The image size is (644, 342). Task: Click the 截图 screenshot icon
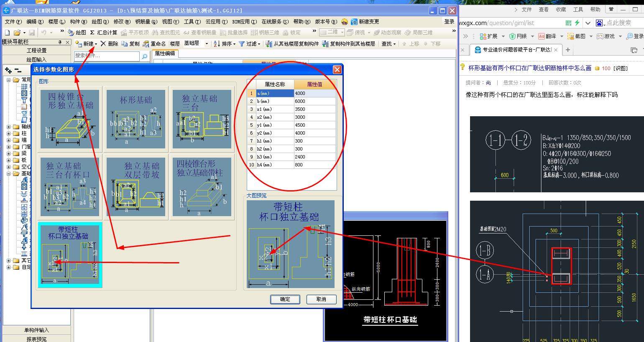pos(570,36)
